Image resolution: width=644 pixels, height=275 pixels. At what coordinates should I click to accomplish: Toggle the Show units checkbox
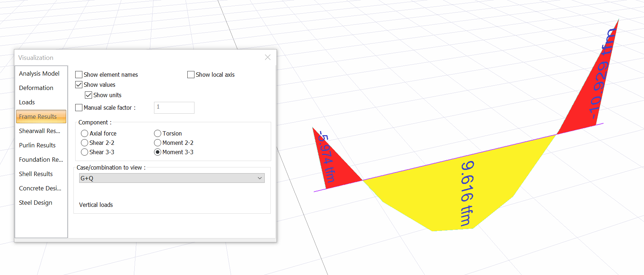click(88, 95)
